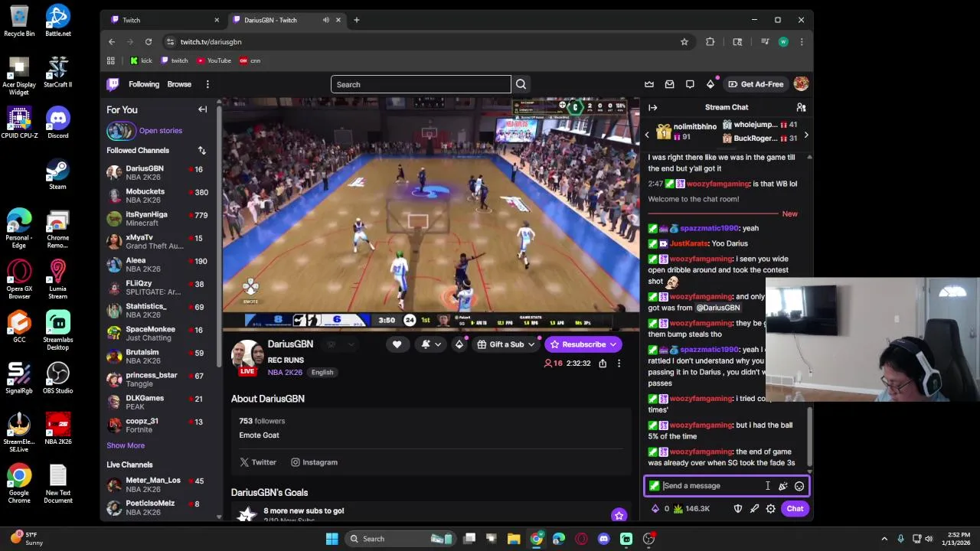Open the user profile avatar menu

tap(801, 84)
